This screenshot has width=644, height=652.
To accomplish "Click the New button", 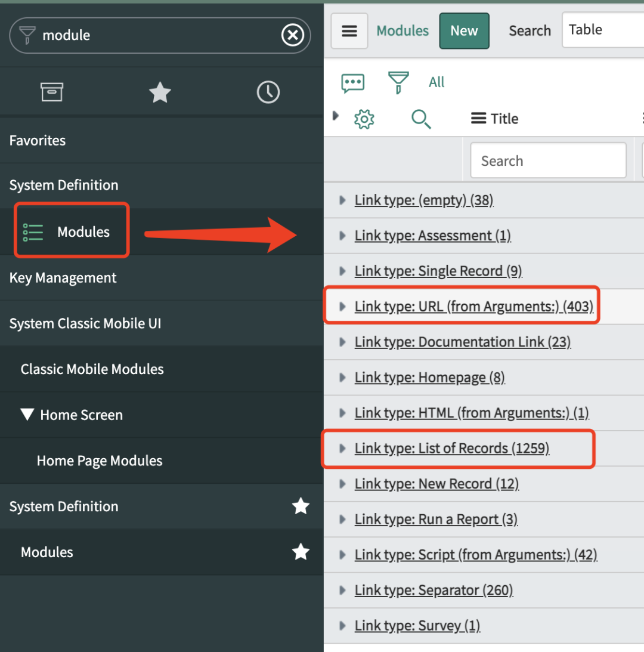I will tap(464, 31).
